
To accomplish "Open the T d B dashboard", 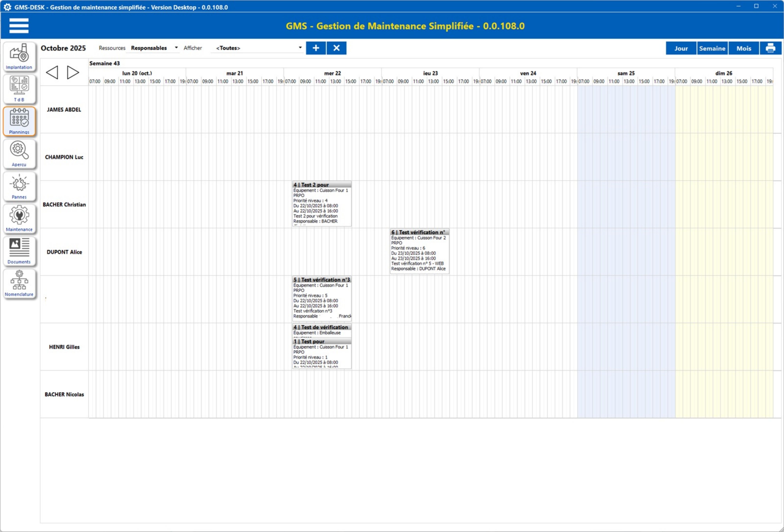I will [x=19, y=89].
